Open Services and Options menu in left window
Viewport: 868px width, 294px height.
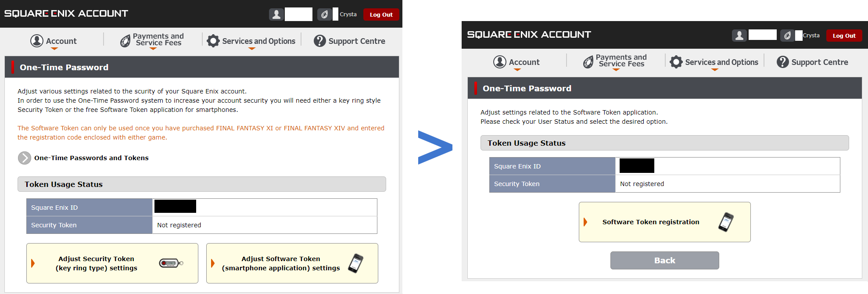251,41
